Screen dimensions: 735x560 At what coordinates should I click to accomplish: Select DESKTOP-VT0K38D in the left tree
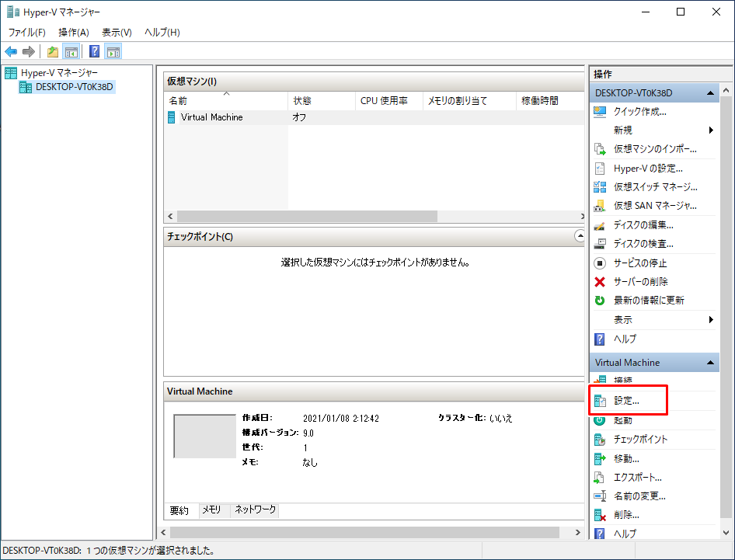pyautogui.click(x=75, y=87)
